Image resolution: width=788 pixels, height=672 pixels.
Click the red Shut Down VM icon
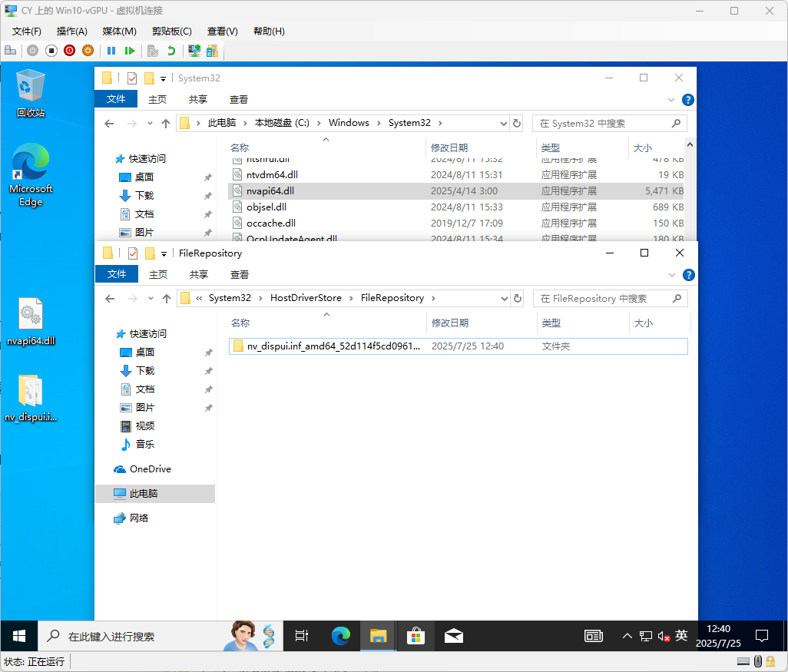[x=70, y=51]
